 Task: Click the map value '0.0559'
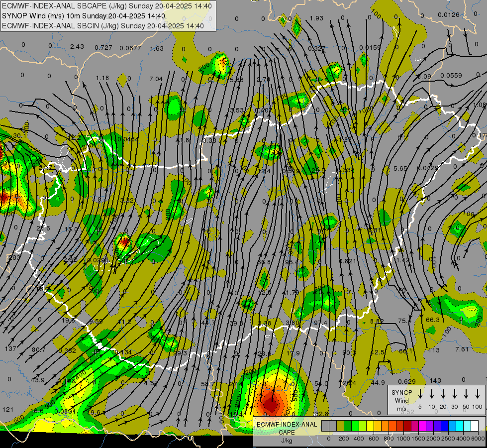click(x=451, y=76)
